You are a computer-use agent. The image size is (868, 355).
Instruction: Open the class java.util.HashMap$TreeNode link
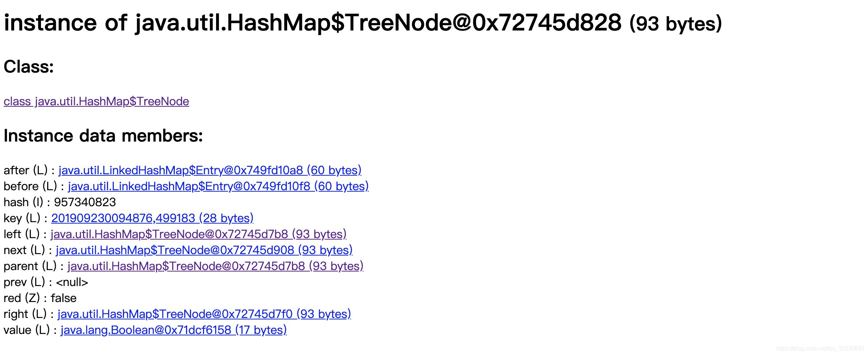pos(96,101)
